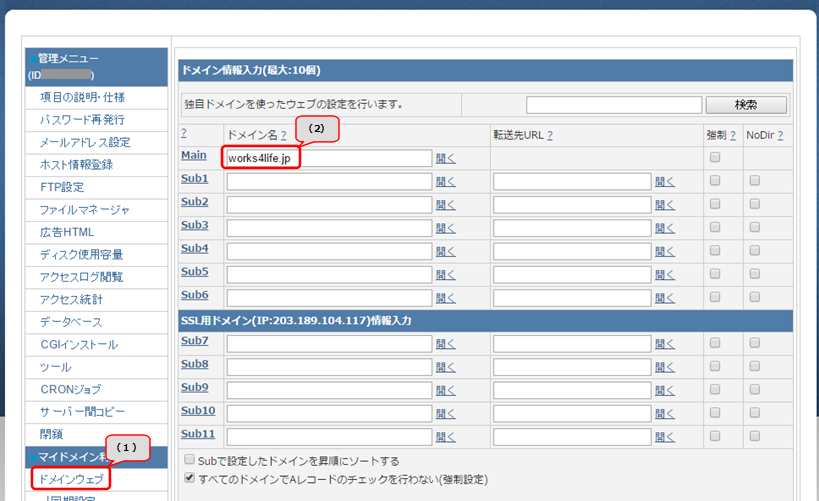Open データベース settings
The width and height of the screenshot is (819, 501).
pos(71,322)
